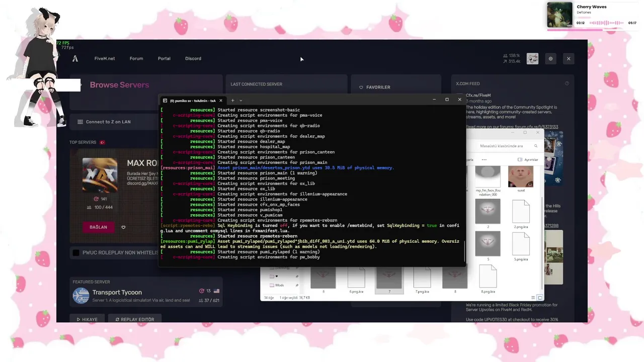Select the 2.png.kra file

point(521,214)
